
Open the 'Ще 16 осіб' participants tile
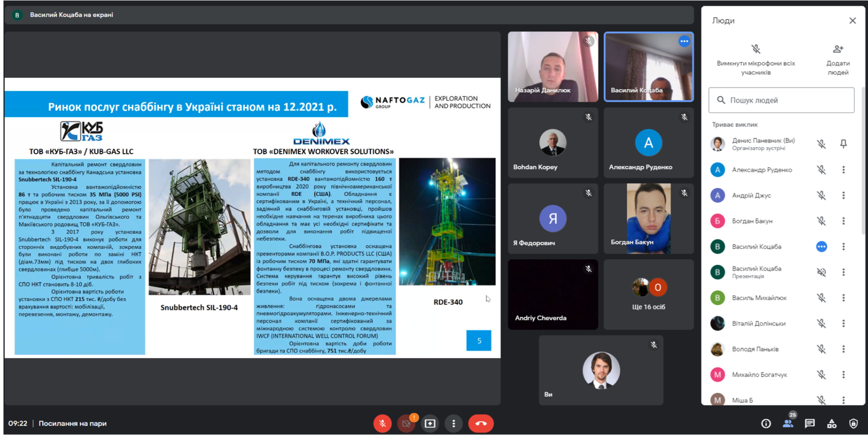pos(648,294)
